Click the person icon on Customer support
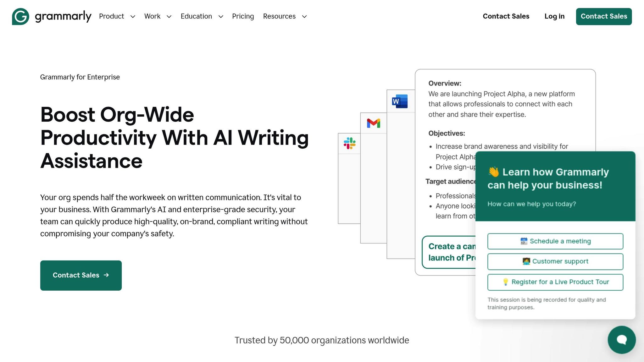644x362 pixels. click(526, 261)
